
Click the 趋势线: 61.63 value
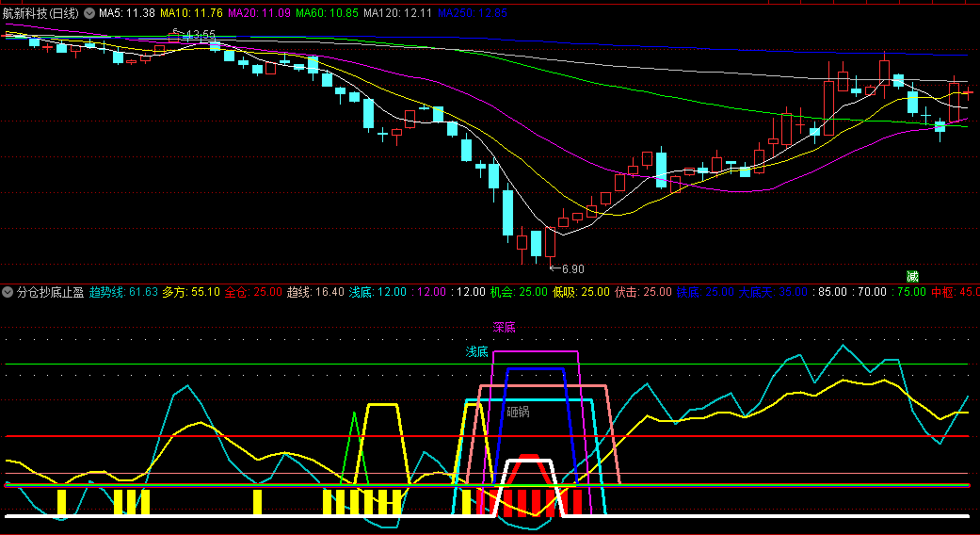point(123,292)
